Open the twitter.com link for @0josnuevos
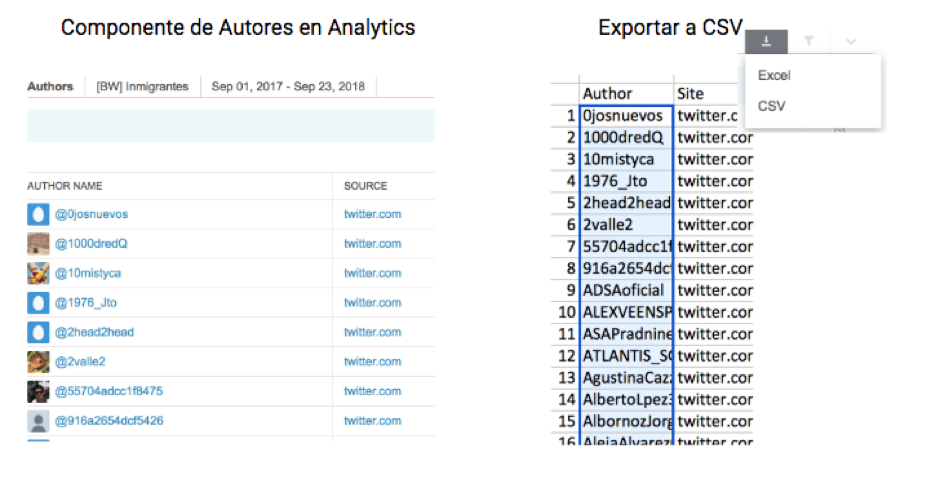 [x=372, y=214]
